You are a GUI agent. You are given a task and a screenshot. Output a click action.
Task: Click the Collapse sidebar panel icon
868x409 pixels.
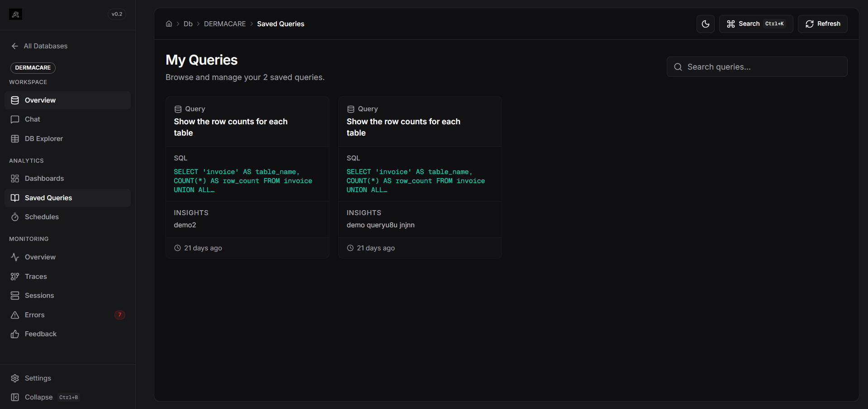(x=15, y=397)
